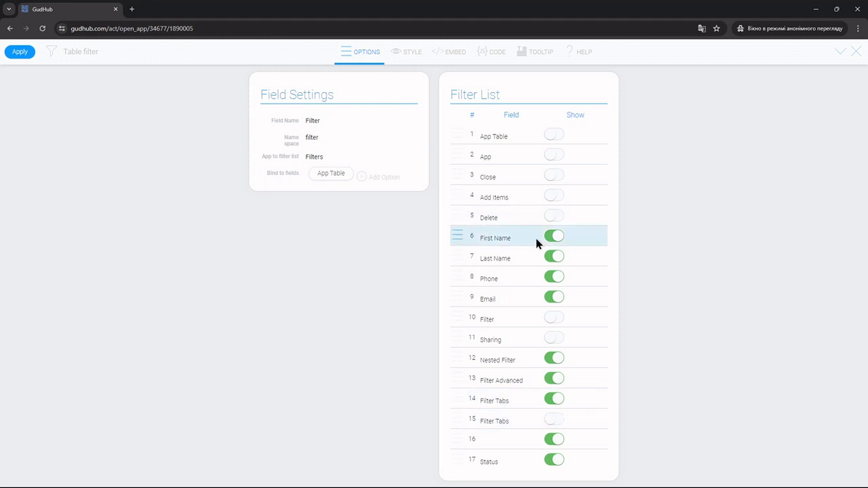This screenshot has width=868, height=488.
Task: Select the Delete row in Filter List
Action: pyautogui.click(x=529, y=216)
